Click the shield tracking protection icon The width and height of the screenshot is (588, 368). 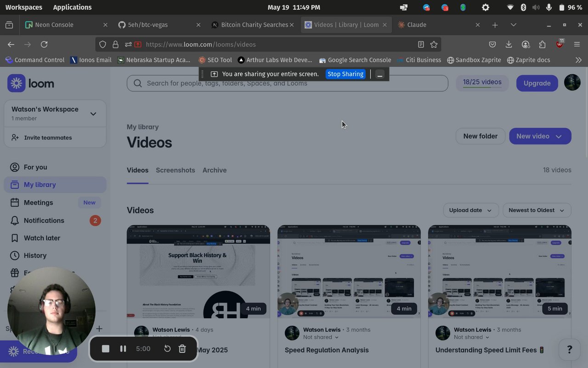pos(103,44)
